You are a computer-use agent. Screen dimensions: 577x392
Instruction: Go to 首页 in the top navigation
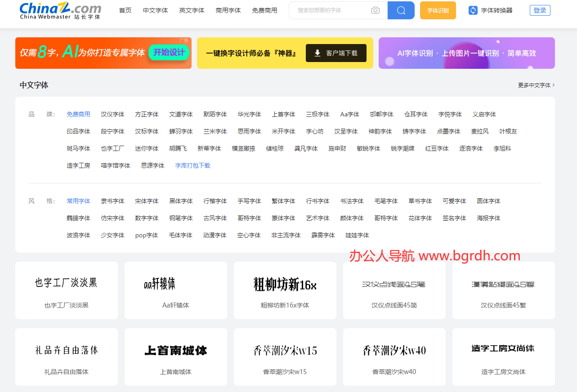tap(125, 10)
